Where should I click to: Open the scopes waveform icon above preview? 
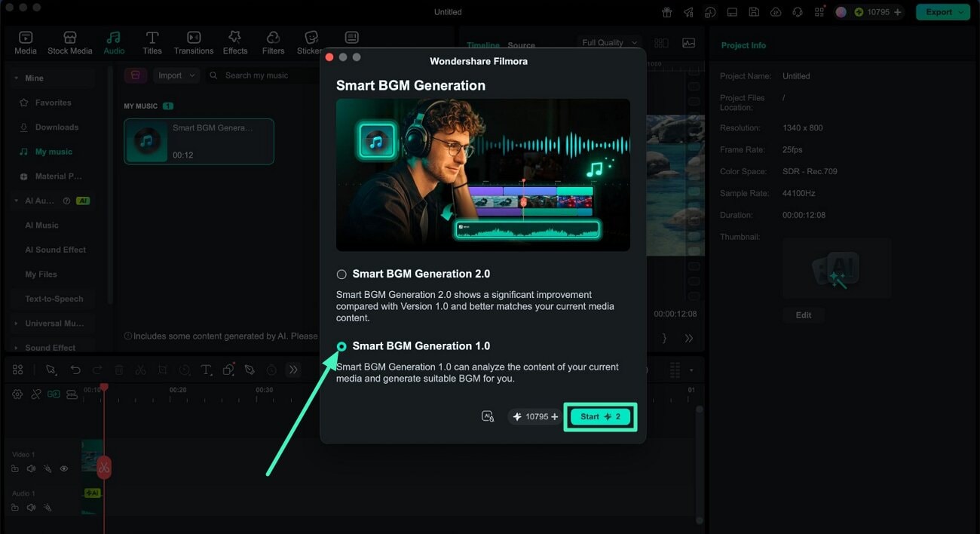(688, 43)
